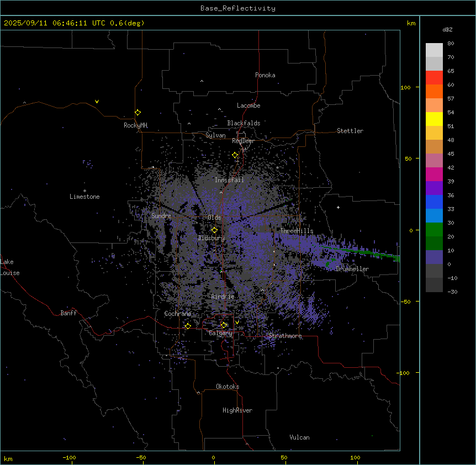Click the Cochrane town label
Screen dimensions: 476x465
(178, 314)
